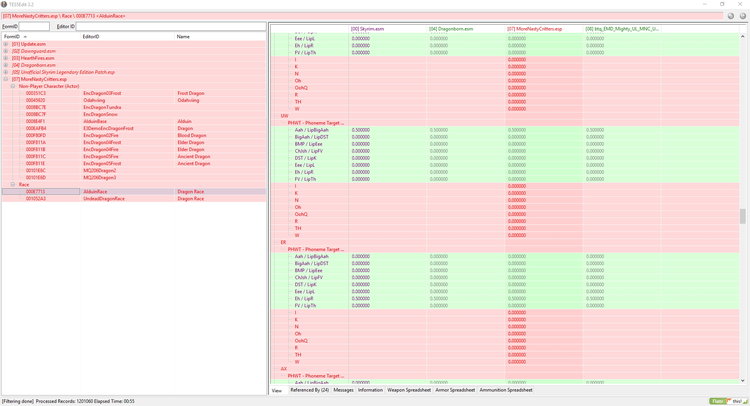Click the record path text at the top
This screenshot has width=750, height=406.
coord(64,16)
